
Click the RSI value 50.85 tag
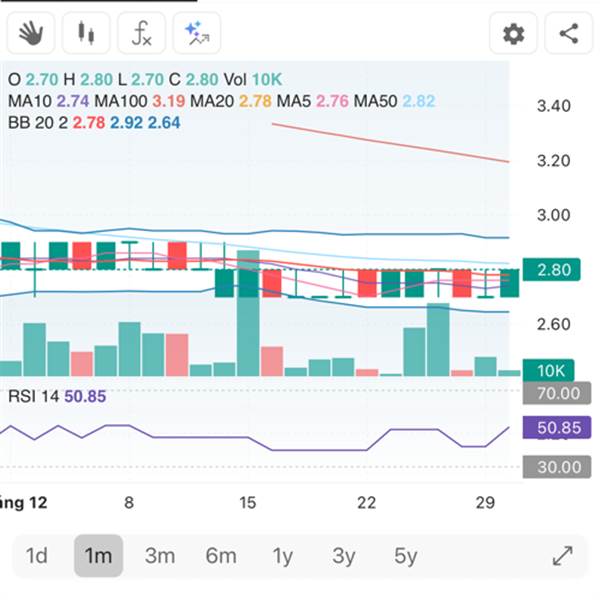(556, 429)
